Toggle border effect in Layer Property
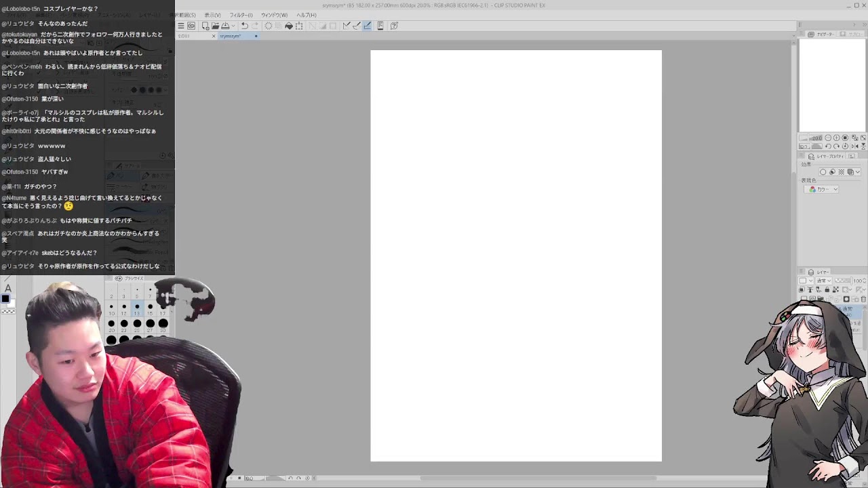The image size is (868, 488). 823,171
